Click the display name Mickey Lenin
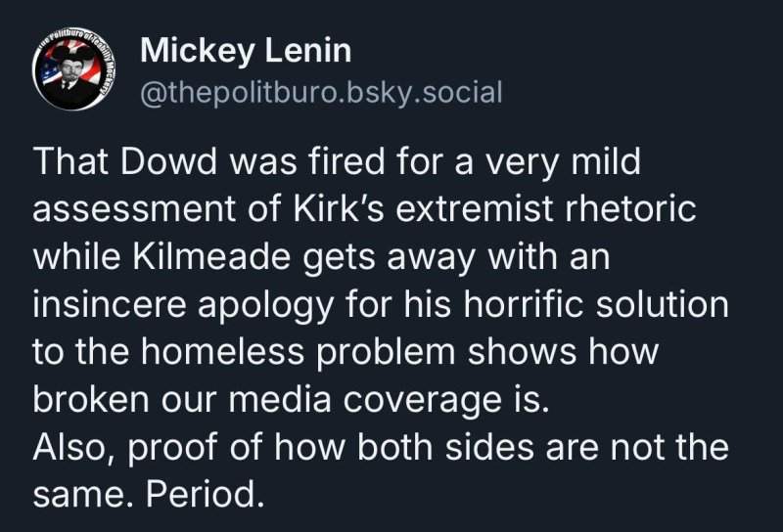This screenshot has height=532, width=783. pyautogui.click(x=246, y=51)
